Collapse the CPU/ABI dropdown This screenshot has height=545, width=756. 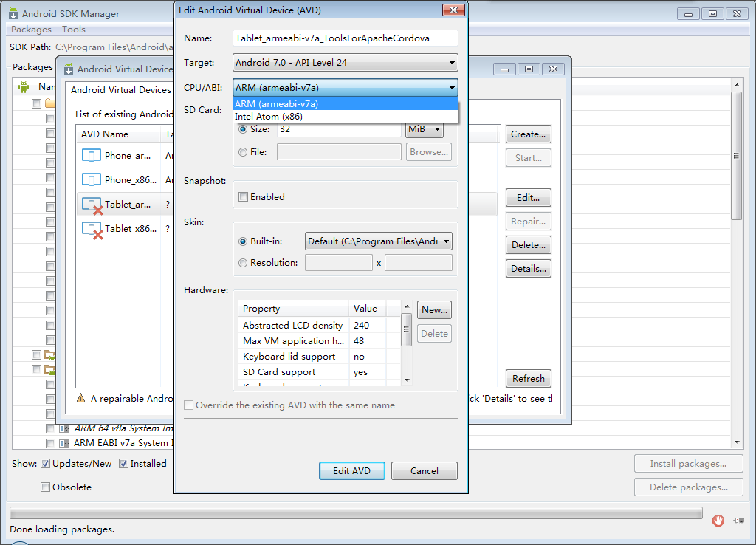point(346,88)
